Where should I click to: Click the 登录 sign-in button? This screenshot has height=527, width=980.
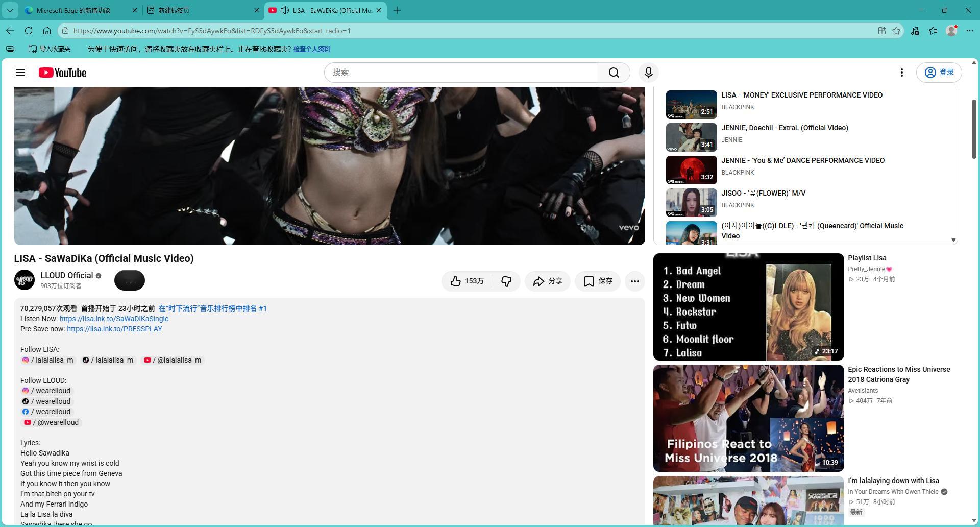point(939,73)
